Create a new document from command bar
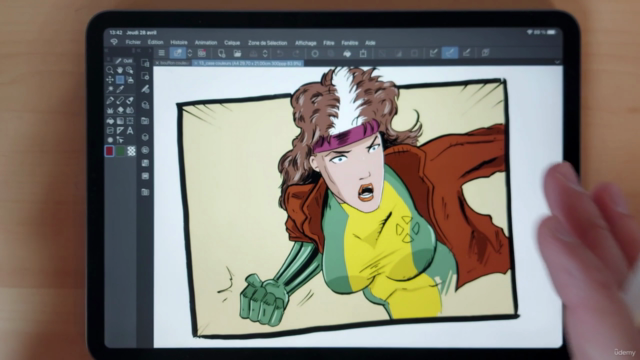This screenshot has height=360, width=640. 221,53
